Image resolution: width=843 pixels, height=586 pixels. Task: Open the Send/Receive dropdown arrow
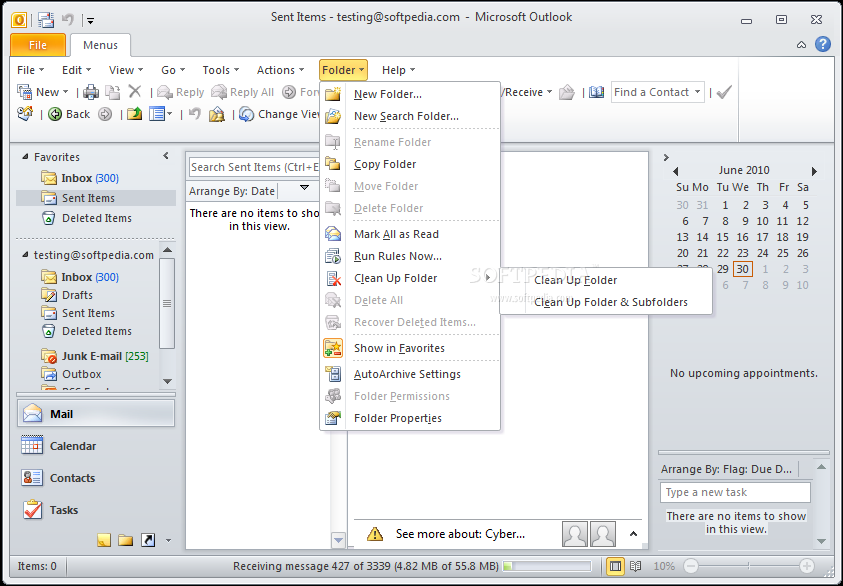[x=549, y=92]
